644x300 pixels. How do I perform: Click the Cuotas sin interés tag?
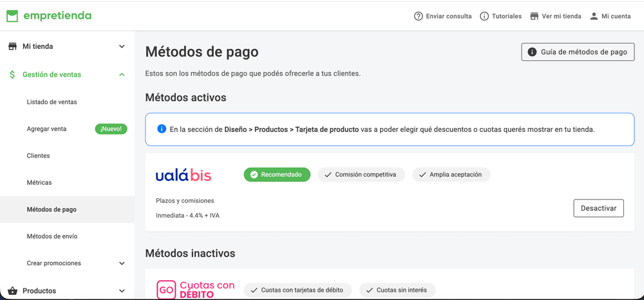397,290
